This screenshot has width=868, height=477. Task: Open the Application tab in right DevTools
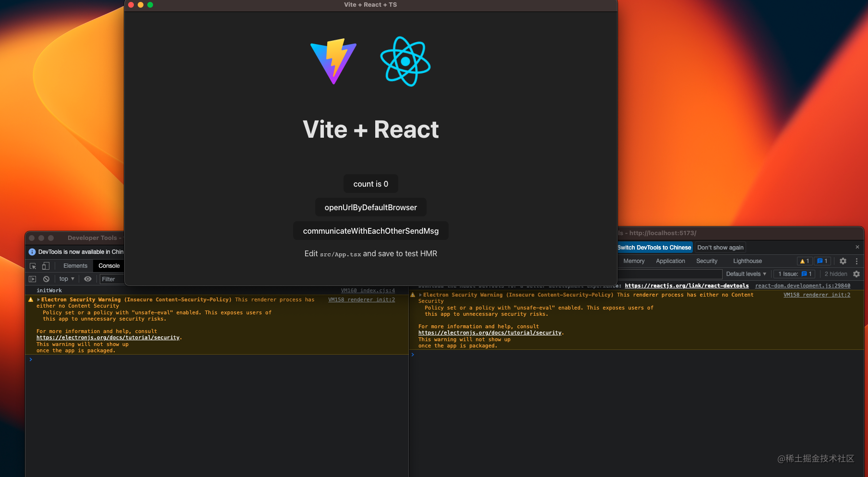coord(670,261)
